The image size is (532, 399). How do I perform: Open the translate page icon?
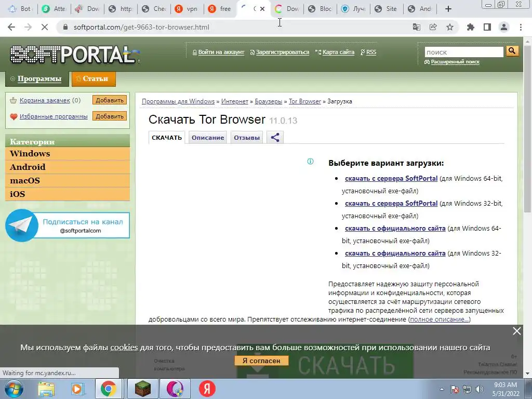pyautogui.click(x=416, y=27)
